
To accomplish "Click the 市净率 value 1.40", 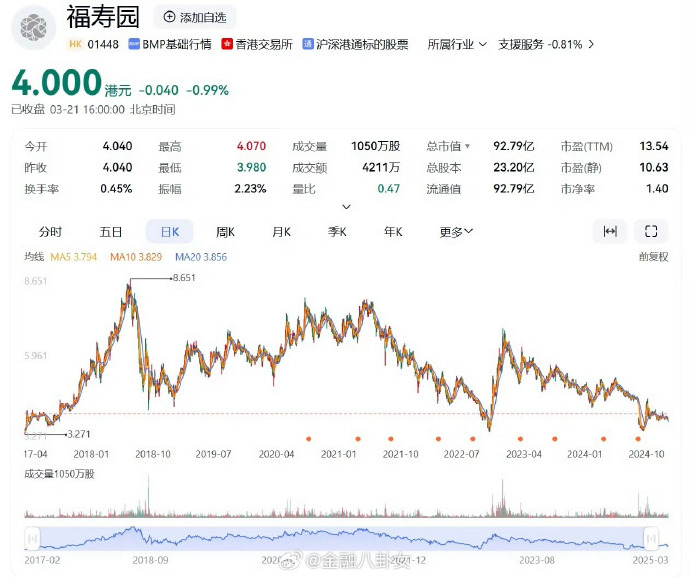I will pyautogui.click(x=657, y=188).
